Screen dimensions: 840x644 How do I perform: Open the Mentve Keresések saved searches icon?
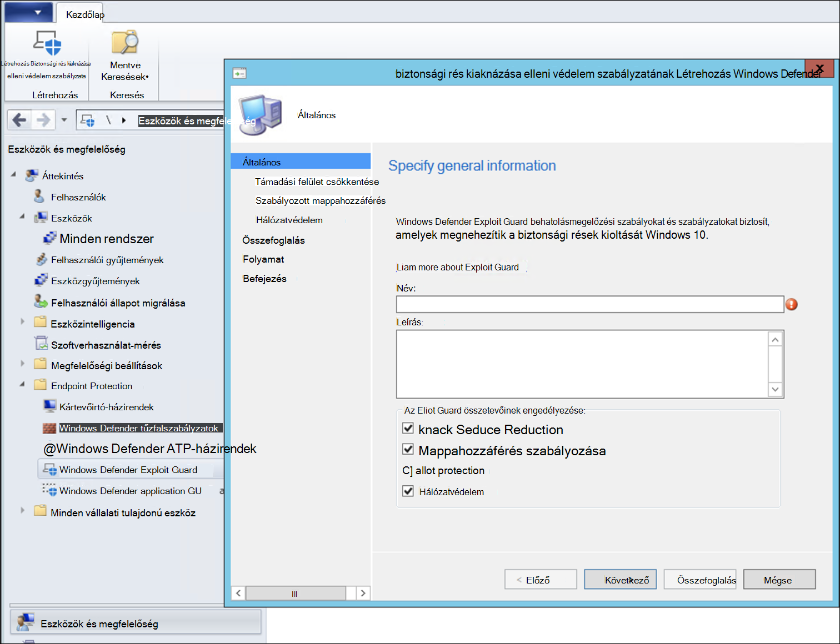[x=125, y=42]
